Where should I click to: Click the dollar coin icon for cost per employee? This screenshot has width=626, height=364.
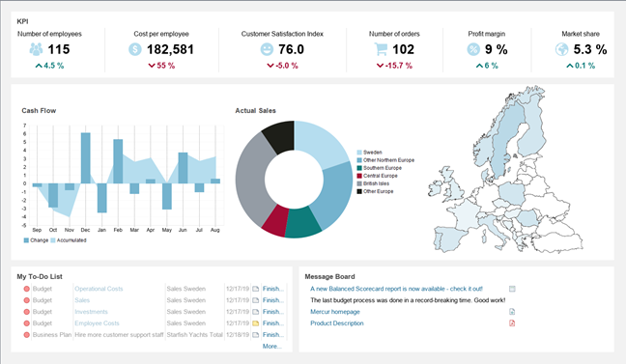click(135, 49)
